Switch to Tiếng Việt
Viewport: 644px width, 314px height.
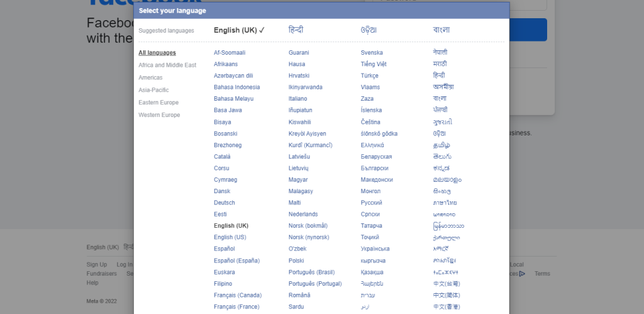click(374, 64)
